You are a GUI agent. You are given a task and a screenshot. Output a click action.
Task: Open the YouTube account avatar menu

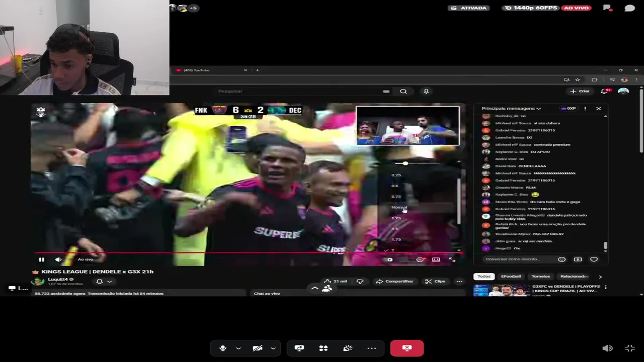[x=623, y=91]
